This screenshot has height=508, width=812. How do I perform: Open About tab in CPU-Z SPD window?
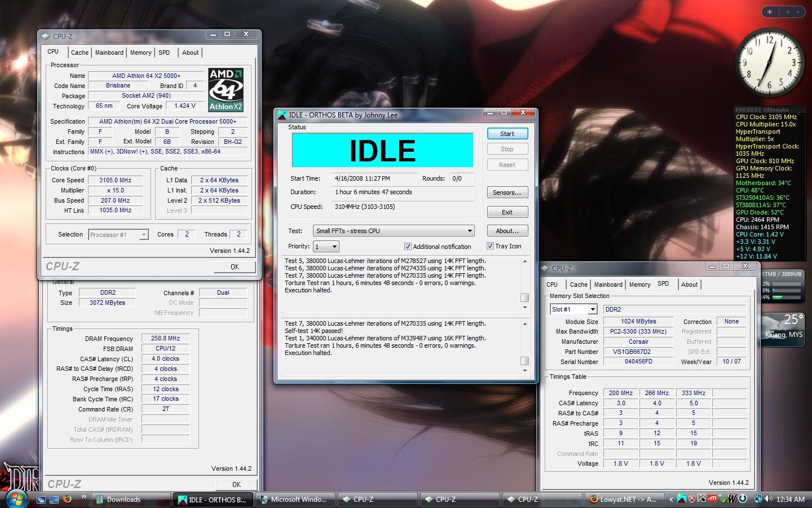pos(689,284)
